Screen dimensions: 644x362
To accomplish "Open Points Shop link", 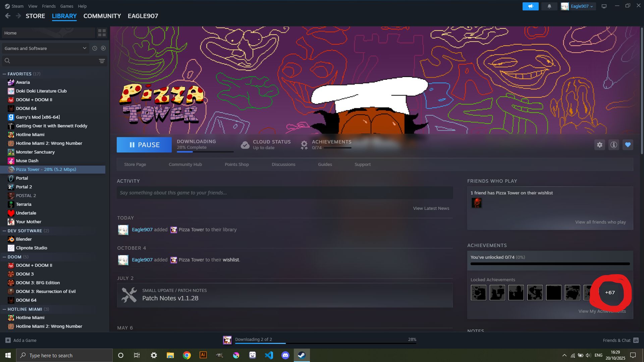I will click(x=236, y=164).
